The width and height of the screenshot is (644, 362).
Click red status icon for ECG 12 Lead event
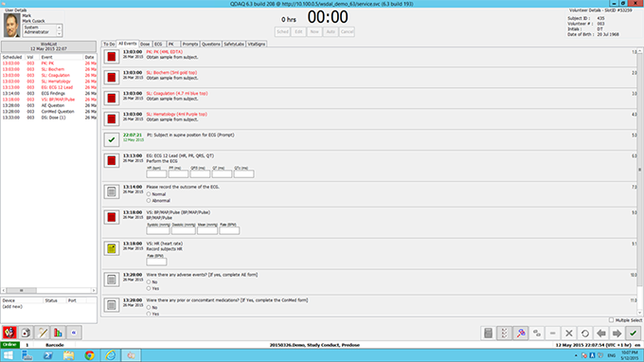[x=112, y=161]
